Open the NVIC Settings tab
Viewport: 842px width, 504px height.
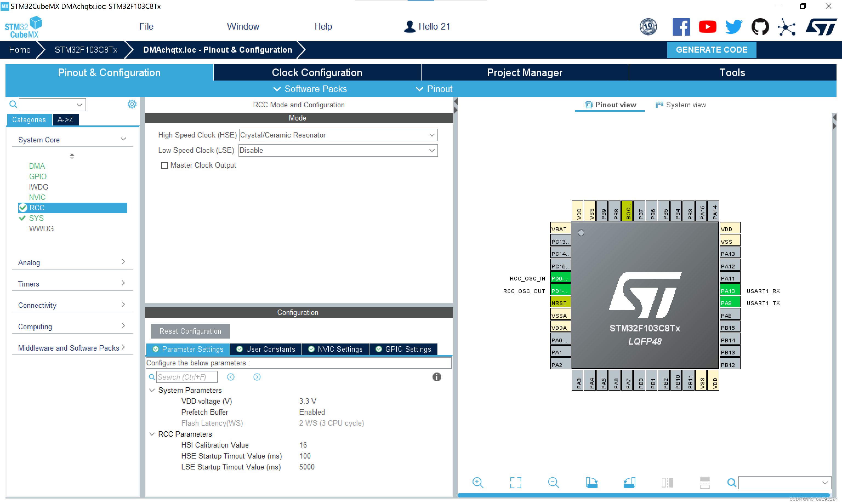click(x=335, y=349)
